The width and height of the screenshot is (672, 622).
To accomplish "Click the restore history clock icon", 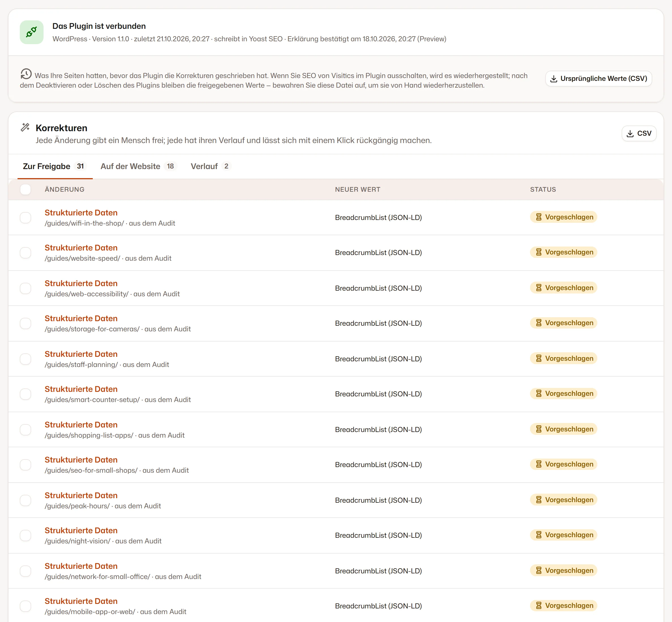I will click(x=26, y=74).
